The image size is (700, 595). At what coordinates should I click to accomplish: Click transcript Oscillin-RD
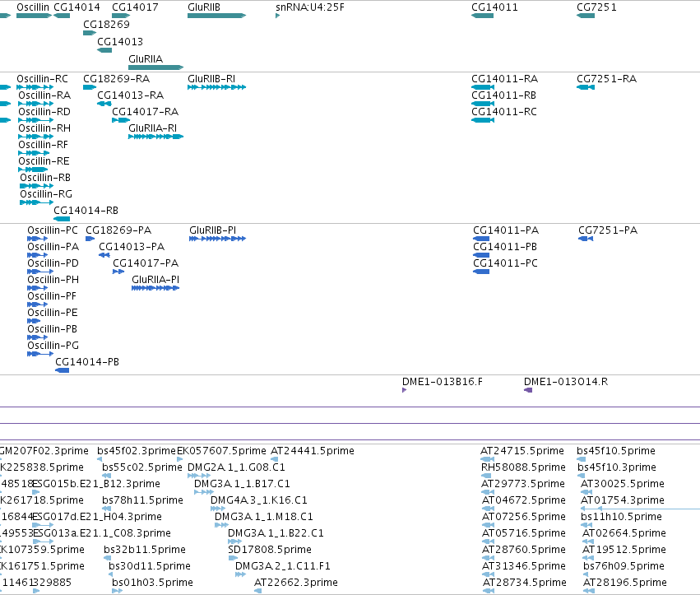44,112
